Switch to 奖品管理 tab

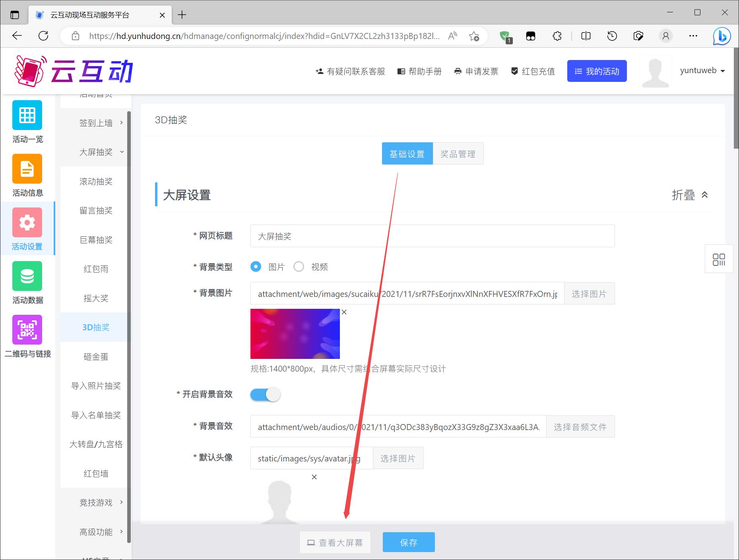458,154
